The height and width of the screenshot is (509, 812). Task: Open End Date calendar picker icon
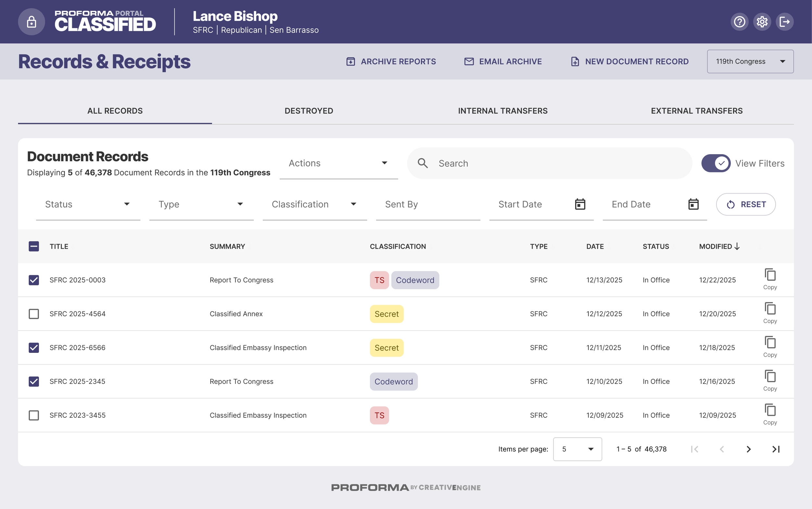click(693, 204)
